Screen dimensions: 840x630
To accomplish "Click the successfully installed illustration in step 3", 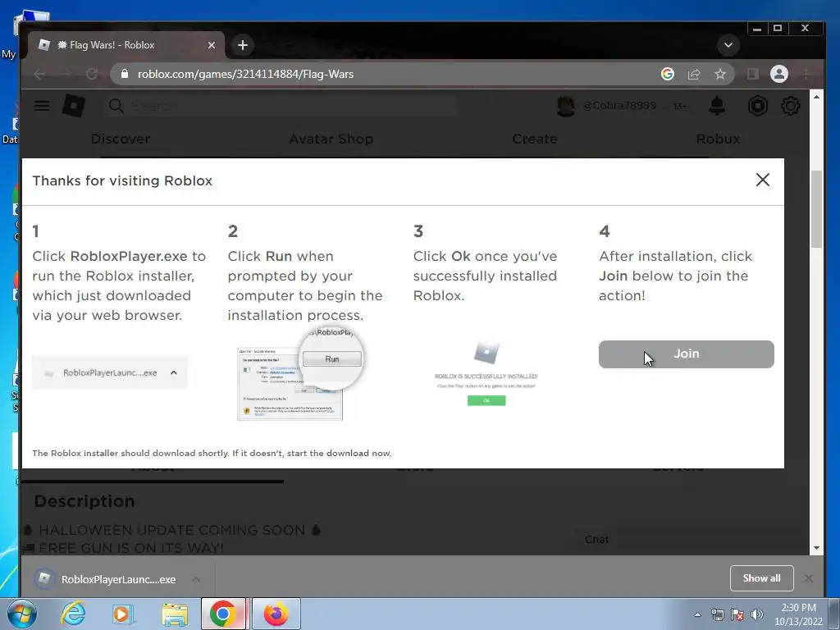I will click(x=486, y=374).
